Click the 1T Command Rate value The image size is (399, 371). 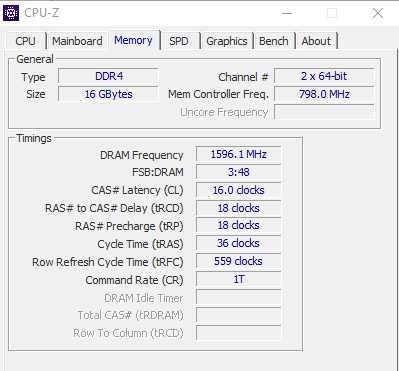(238, 279)
